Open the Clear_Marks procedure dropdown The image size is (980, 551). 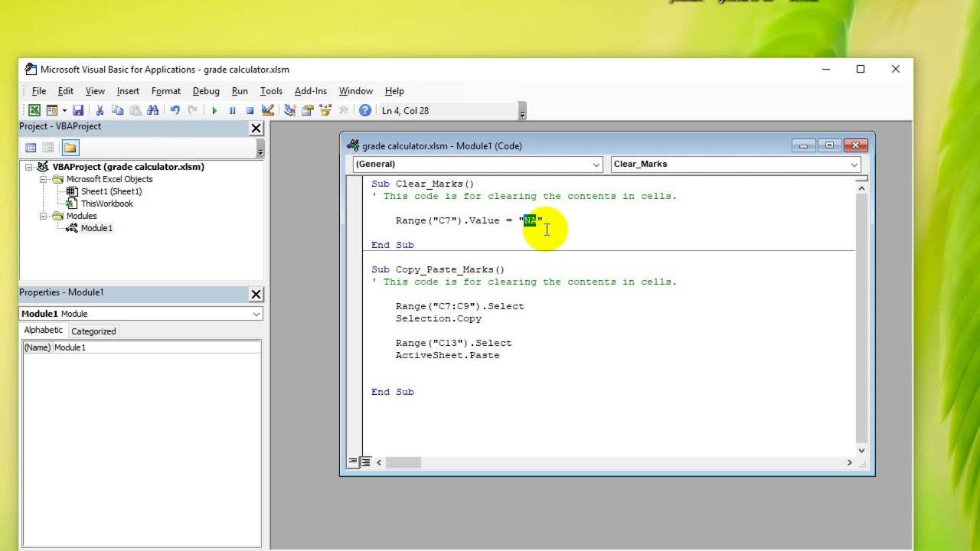854,164
